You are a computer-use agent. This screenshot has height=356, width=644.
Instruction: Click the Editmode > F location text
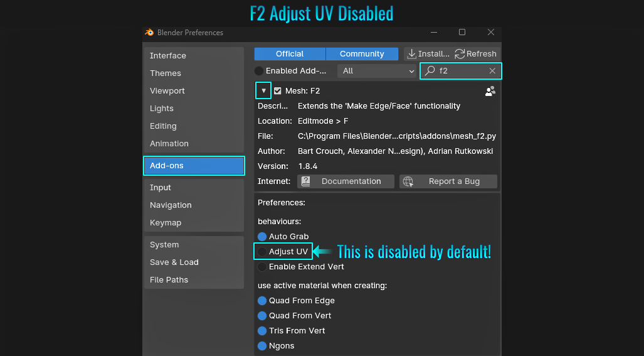click(323, 121)
